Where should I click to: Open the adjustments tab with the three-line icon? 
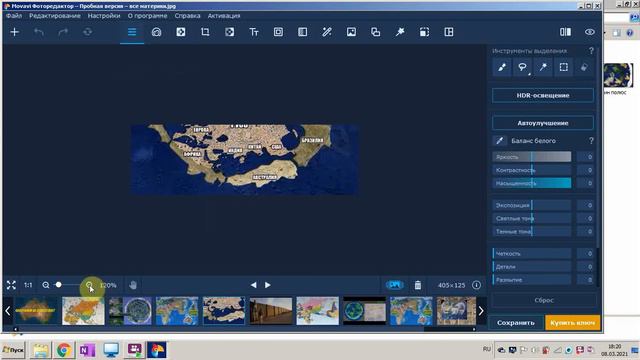[132, 32]
